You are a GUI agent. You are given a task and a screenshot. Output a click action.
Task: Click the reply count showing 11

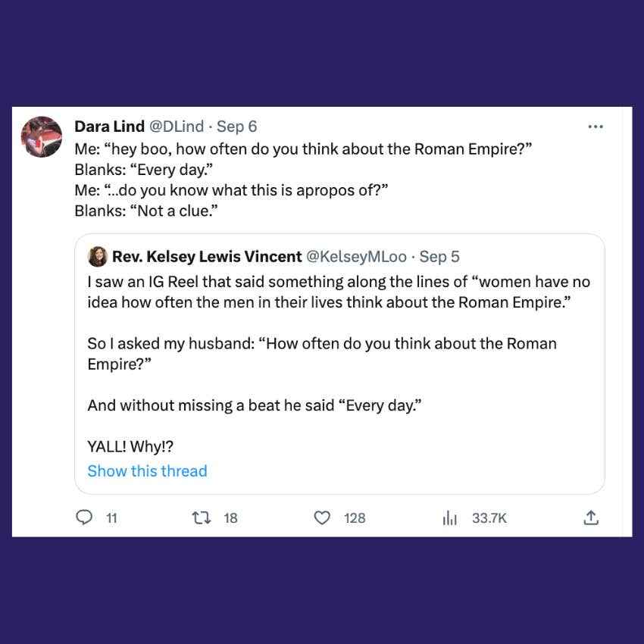coord(111,518)
